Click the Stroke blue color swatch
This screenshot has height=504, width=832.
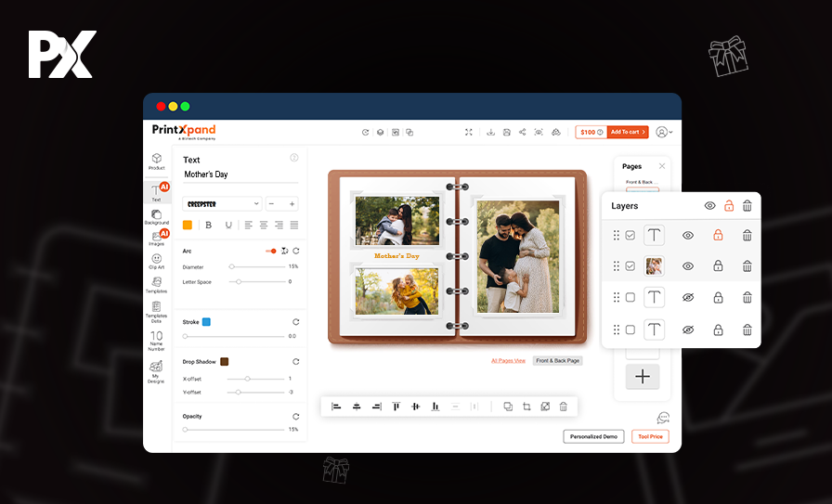(206, 322)
